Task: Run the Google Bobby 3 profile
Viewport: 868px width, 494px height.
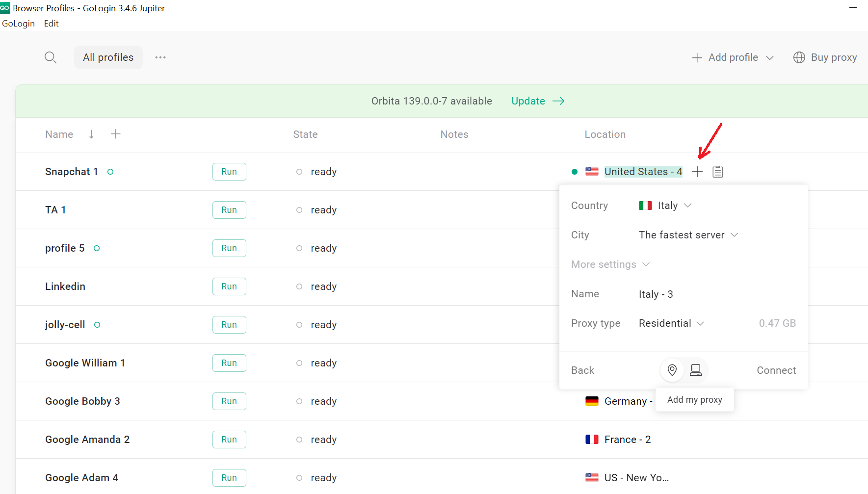Action: (x=229, y=401)
